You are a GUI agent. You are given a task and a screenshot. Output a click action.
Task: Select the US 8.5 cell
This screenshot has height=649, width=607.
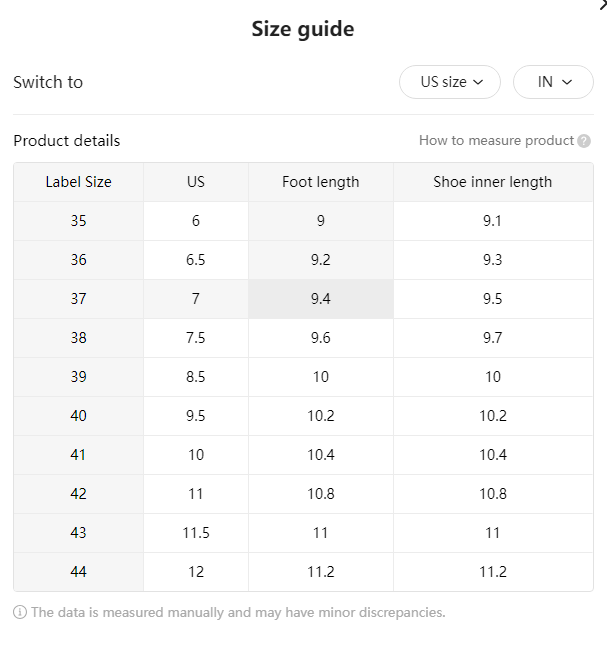click(x=196, y=377)
